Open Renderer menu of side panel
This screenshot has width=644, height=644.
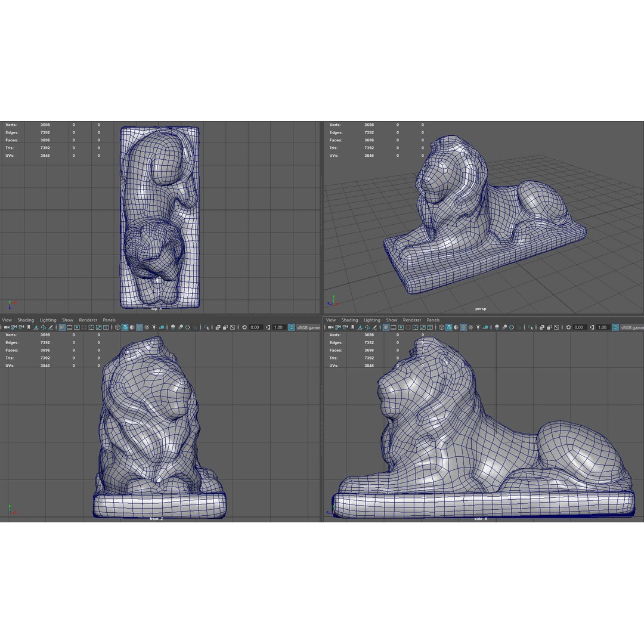point(412,320)
